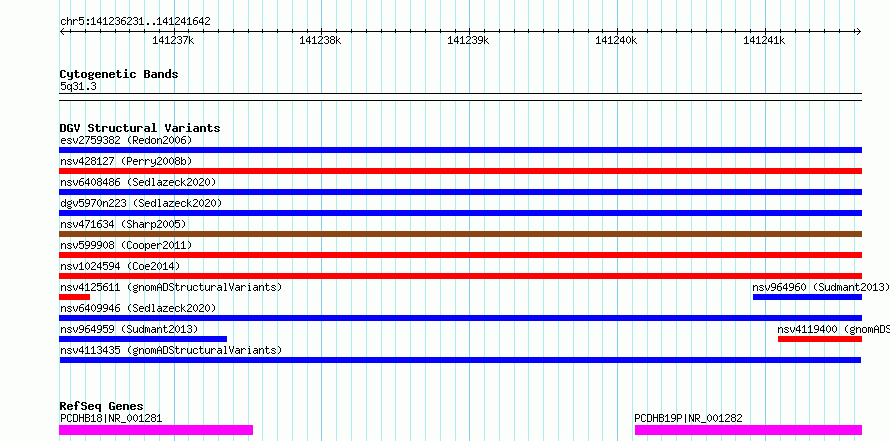Open nsv471634 (Sharp2005) variant label
Image resolution: width=890 pixels, height=441 pixels.
pyautogui.click(x=123, y=224)
